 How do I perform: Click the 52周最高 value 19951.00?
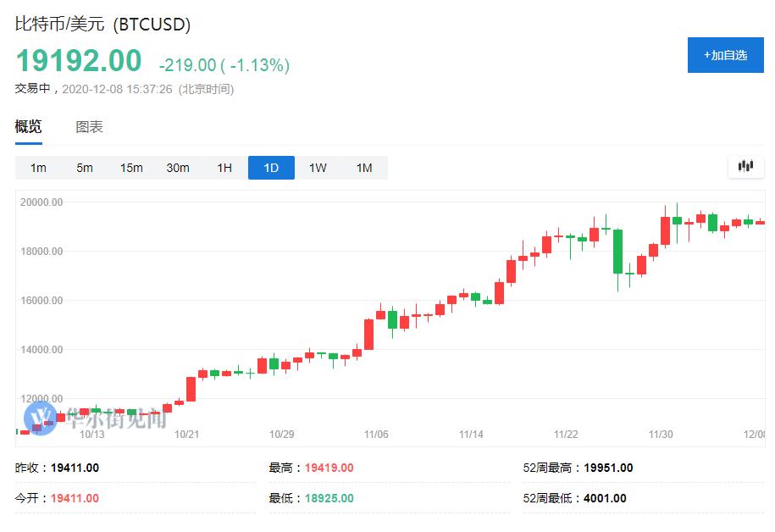click(x=608, y=468)
